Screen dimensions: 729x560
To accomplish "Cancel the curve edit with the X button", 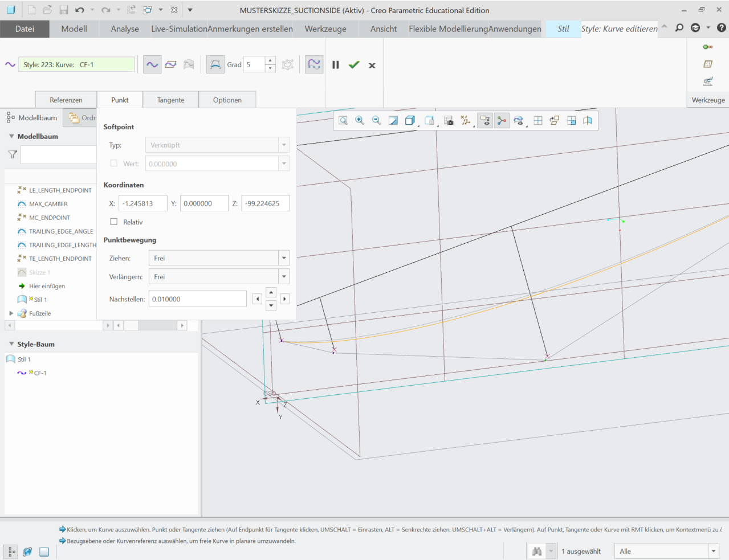I will tap(372, 65).
